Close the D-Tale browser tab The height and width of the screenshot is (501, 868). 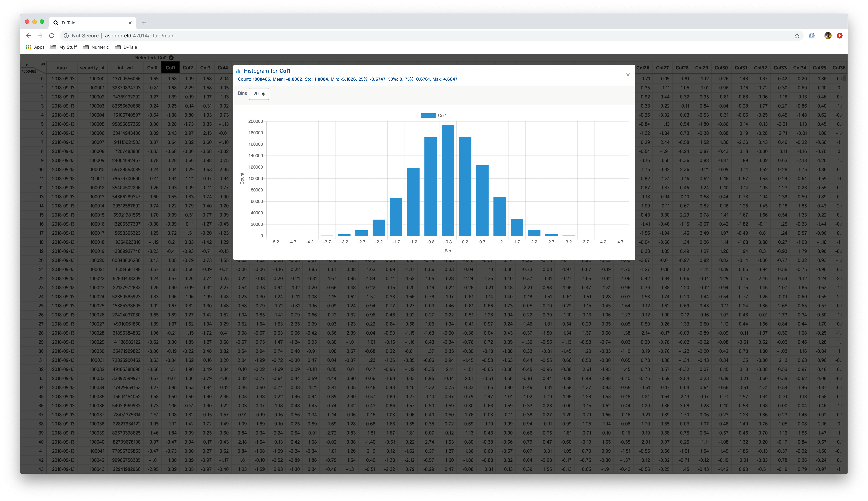coord(130,23)
